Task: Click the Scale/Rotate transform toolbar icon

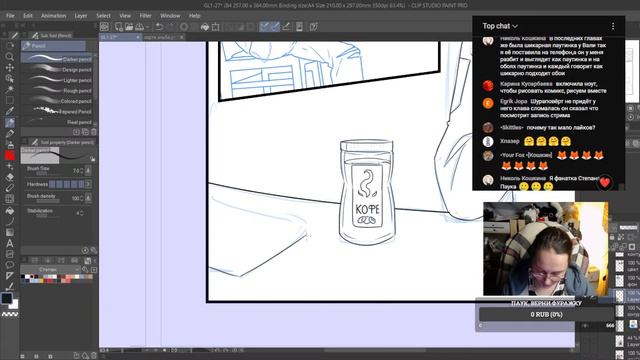Action: coord(216,27)
